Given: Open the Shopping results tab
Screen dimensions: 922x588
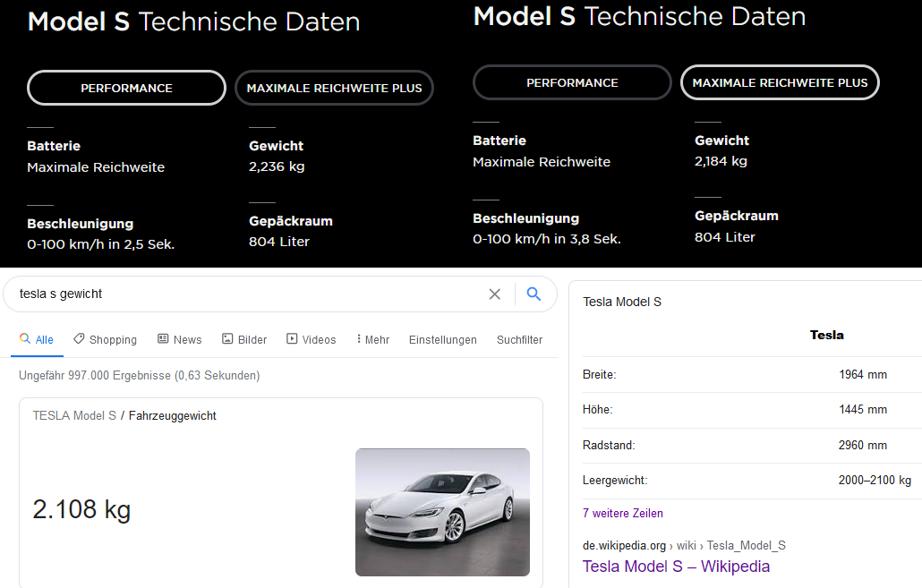Looking at the screenshot, I should (106, 340).
